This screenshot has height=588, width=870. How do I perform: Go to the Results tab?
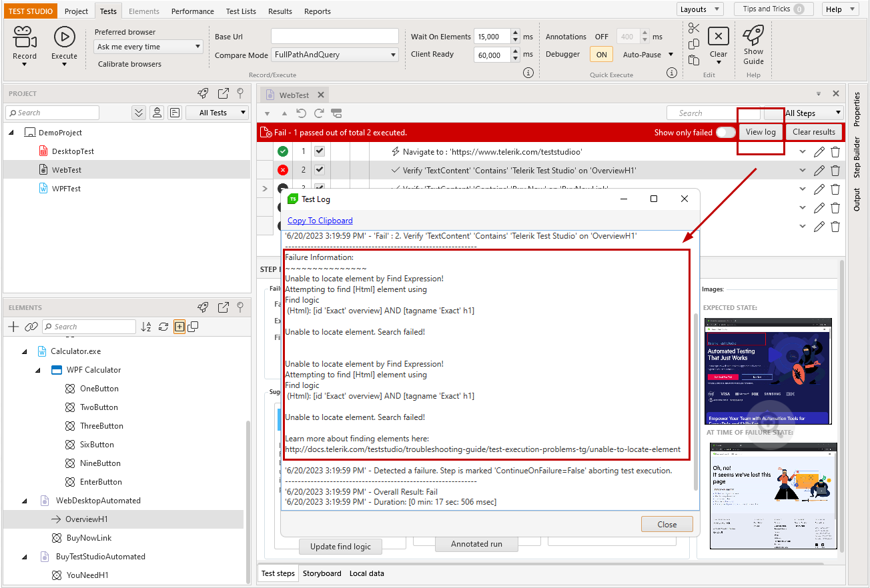point(280,11)
